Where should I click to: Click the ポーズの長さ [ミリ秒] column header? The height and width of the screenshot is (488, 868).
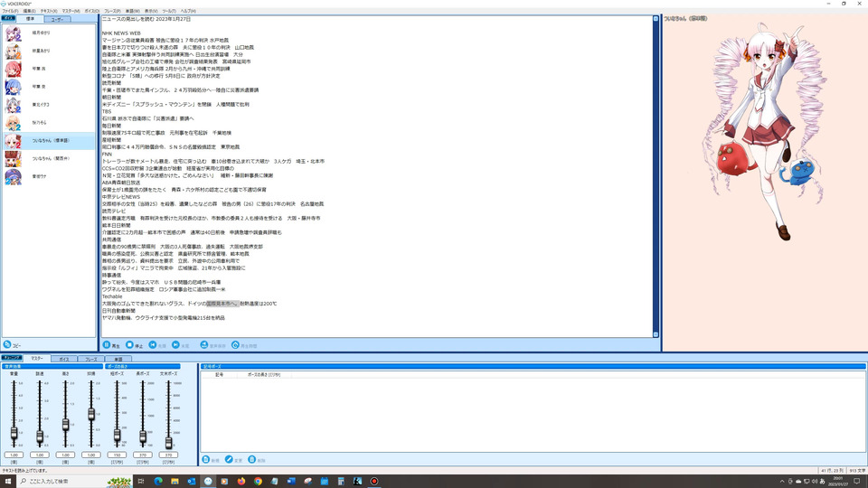pyautogui.click(x=264, y=374)
